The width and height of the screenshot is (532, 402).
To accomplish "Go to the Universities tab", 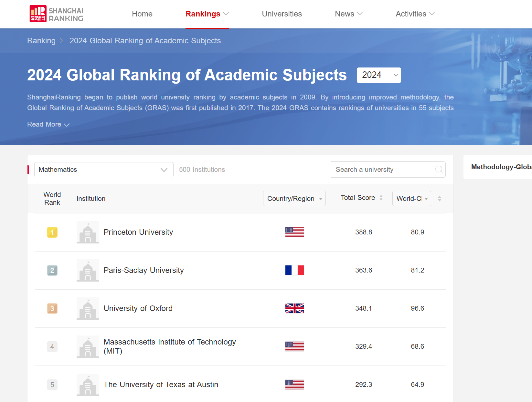I will [282, 14].
